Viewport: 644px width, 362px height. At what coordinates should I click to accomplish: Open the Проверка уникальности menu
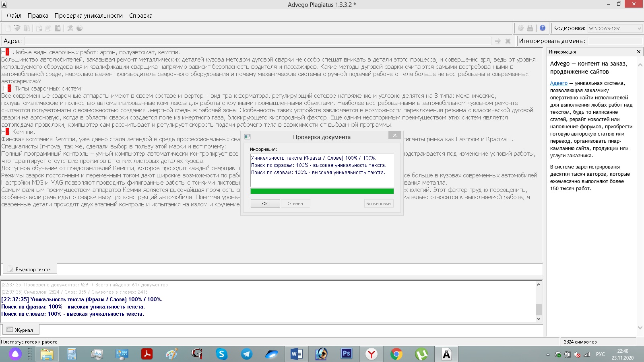pos(89,16)
